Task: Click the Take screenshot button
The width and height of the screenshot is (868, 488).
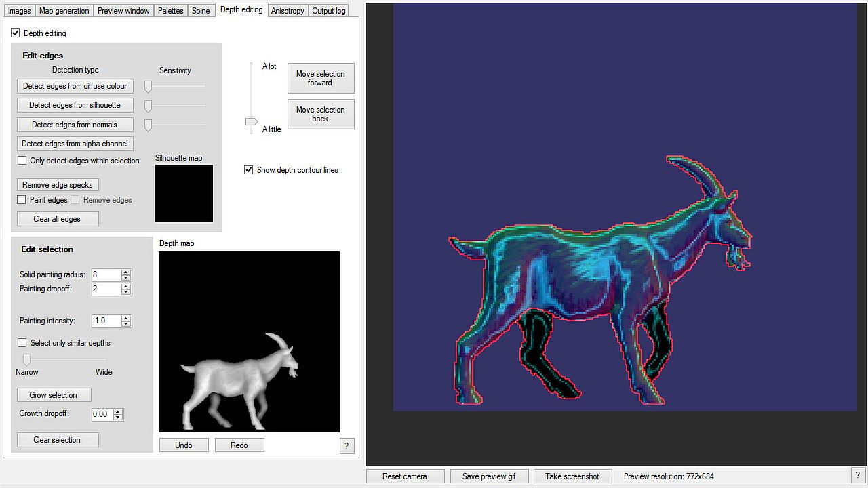Action: [x=572, y=476]
